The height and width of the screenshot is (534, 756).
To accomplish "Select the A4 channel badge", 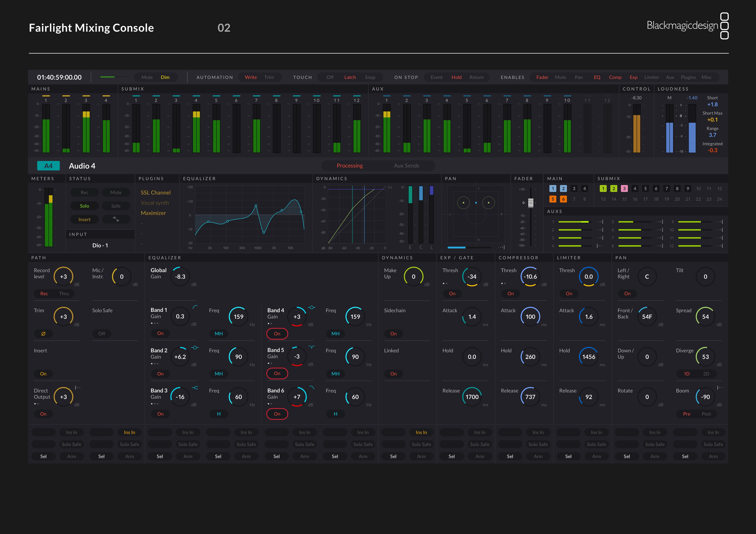I will 48,166.
